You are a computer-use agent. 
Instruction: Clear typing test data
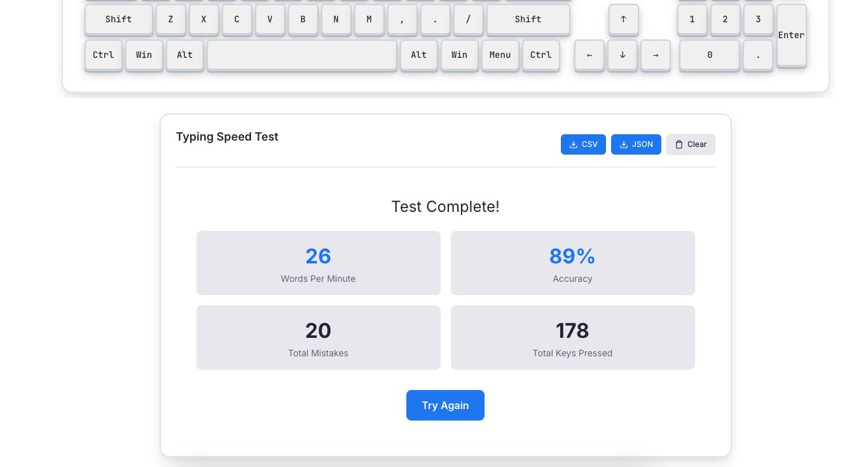690,144
